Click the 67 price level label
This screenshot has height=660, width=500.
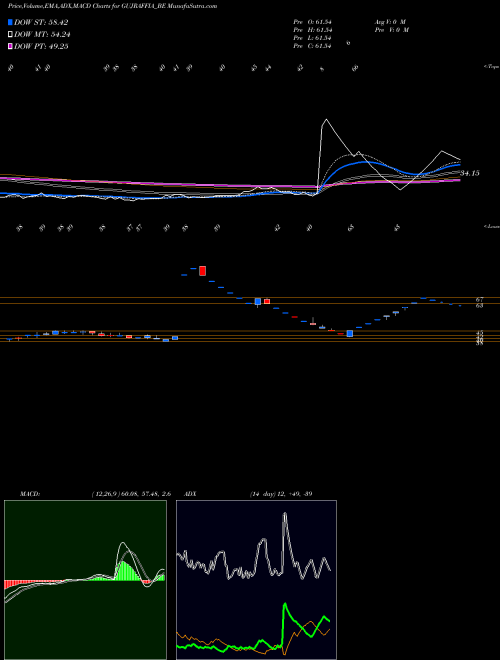pos(479,299)
